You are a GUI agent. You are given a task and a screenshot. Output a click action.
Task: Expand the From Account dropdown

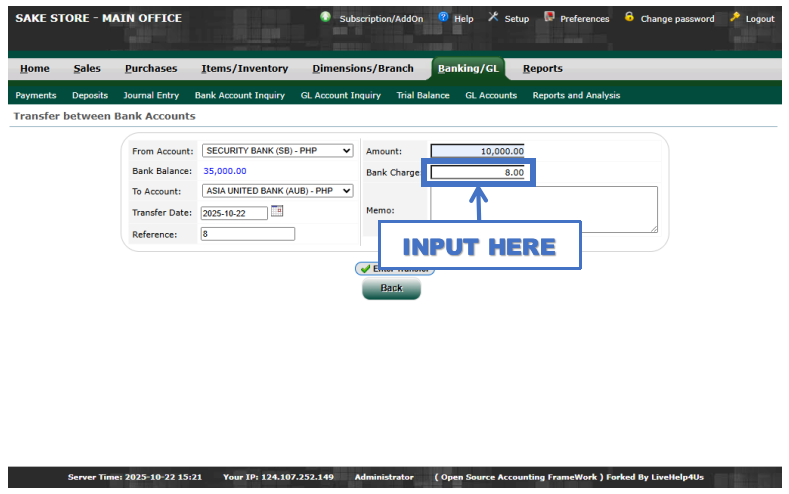pyautogui.click(x=277, y=151)
